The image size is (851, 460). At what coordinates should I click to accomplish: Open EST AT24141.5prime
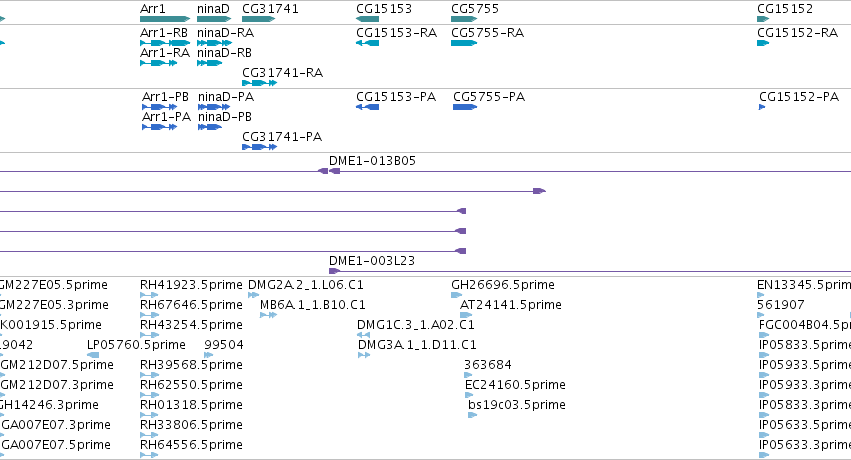(x=511, y=305)
